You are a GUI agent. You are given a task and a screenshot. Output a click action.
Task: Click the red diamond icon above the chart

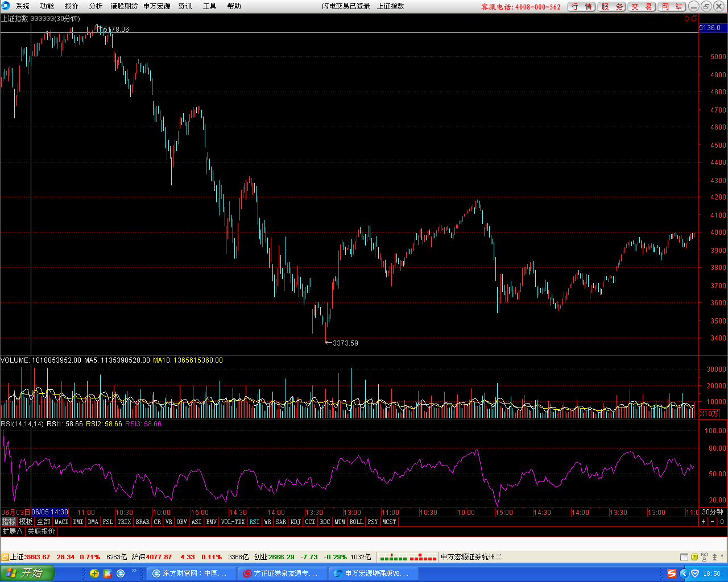point(686,19)
